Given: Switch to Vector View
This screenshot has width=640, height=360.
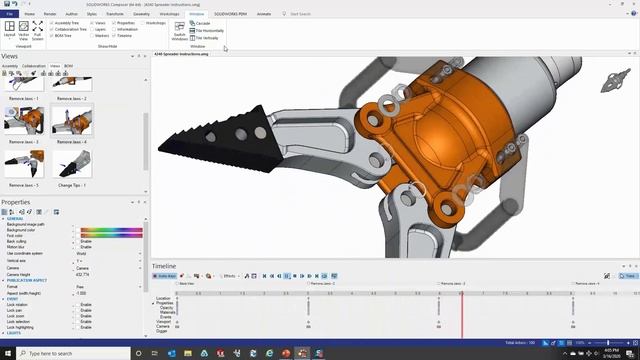Looking at the screenshot, I should [x=24, y=30].
